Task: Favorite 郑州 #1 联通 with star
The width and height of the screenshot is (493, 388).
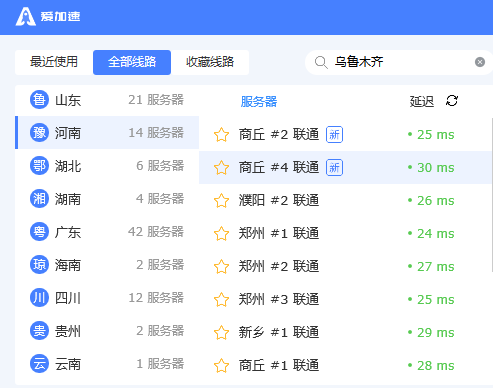Action: [221, 234]
